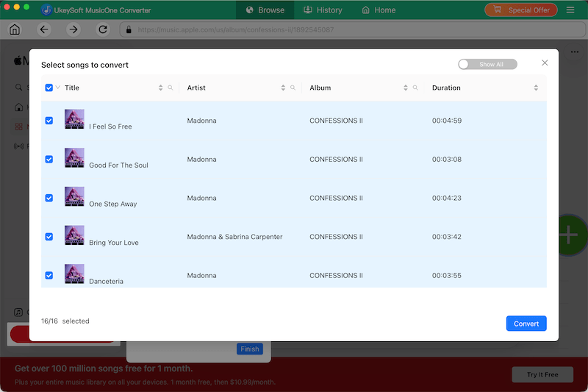Sort by Artist column arrows
The width and height of the screenshot is (588, 392).
(x=283, y=88)
